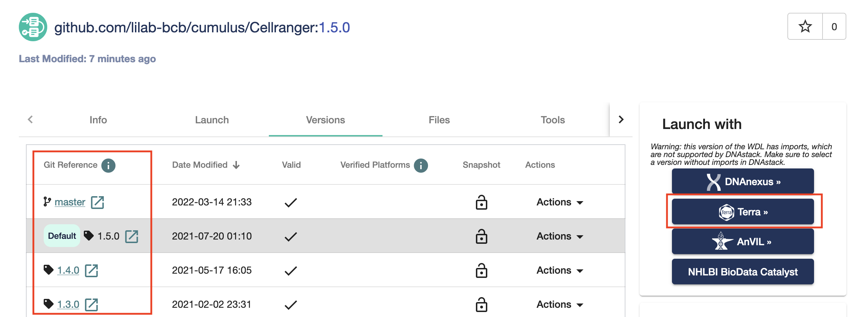Click the snapshot lock for 1.3.0 row
868x317 pixels.
click(481, 305)
